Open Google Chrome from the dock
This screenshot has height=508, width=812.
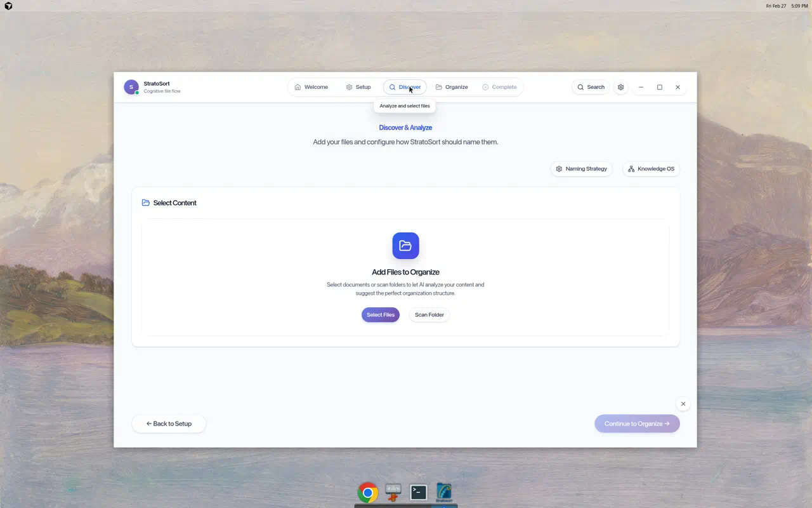click(368, 492)
